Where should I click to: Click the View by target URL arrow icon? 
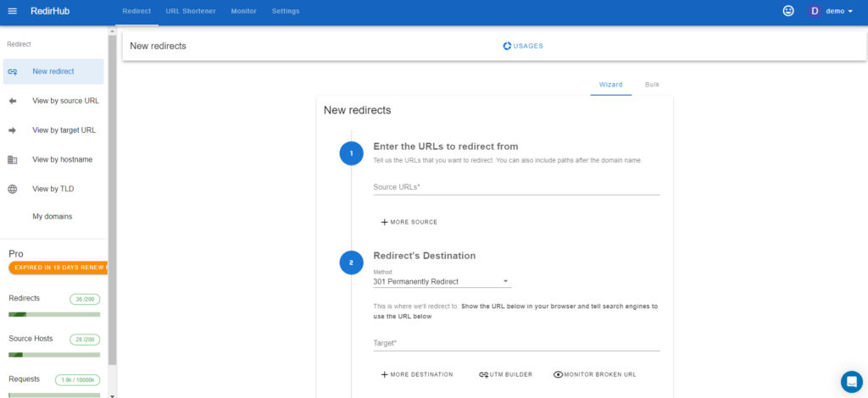[13, 130]
